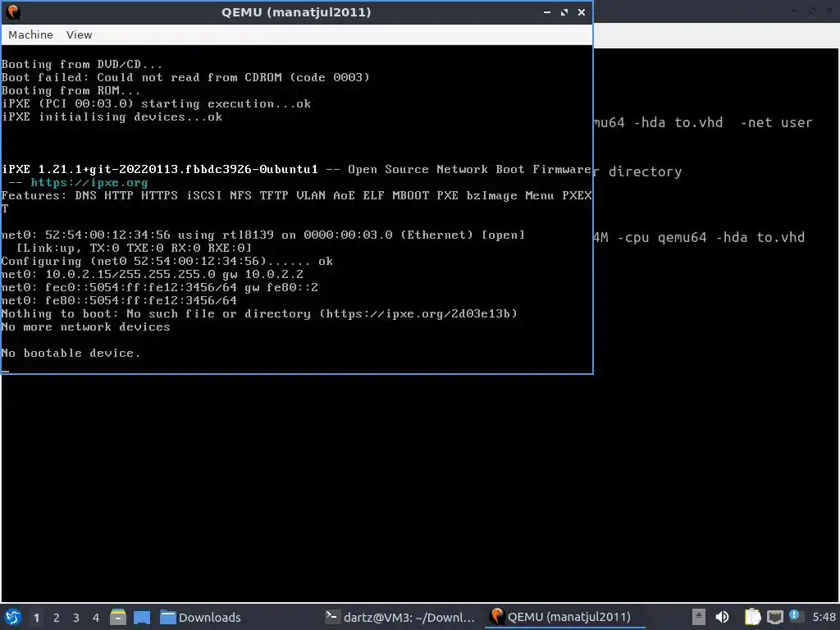Viewport: 840px width, 630px height.
Task: Open the volume control tray icon
Action: pyautogui.click(x=722, y=617)
